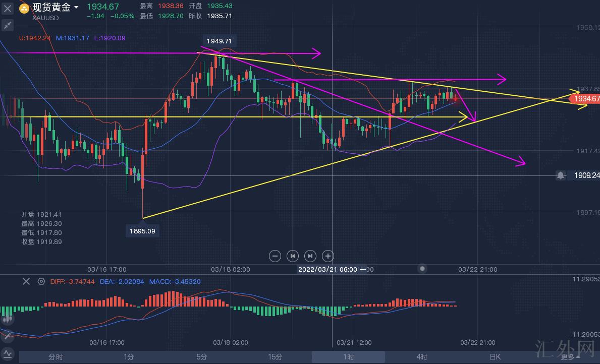Expand the 更多 timeframe options
Screen dimensions: 600x364
(x=569, y=357)
